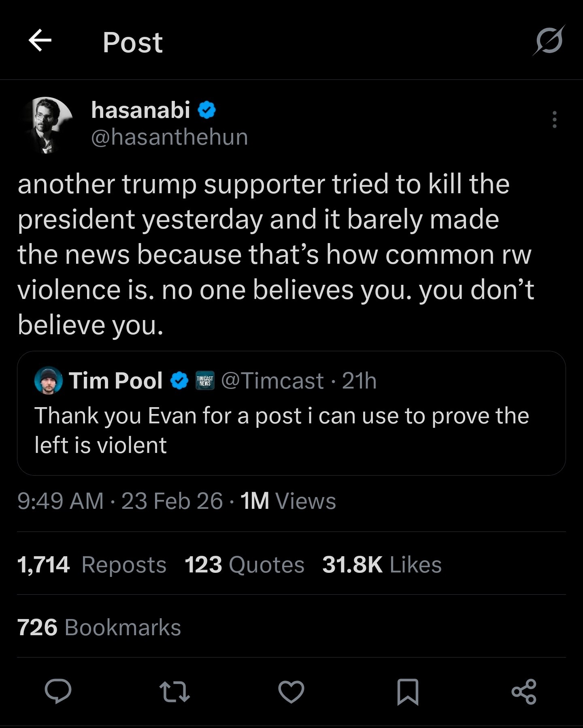Tap the back arrow icon
The height and width of the screenshot is (728, 583).
click(40, 41)
